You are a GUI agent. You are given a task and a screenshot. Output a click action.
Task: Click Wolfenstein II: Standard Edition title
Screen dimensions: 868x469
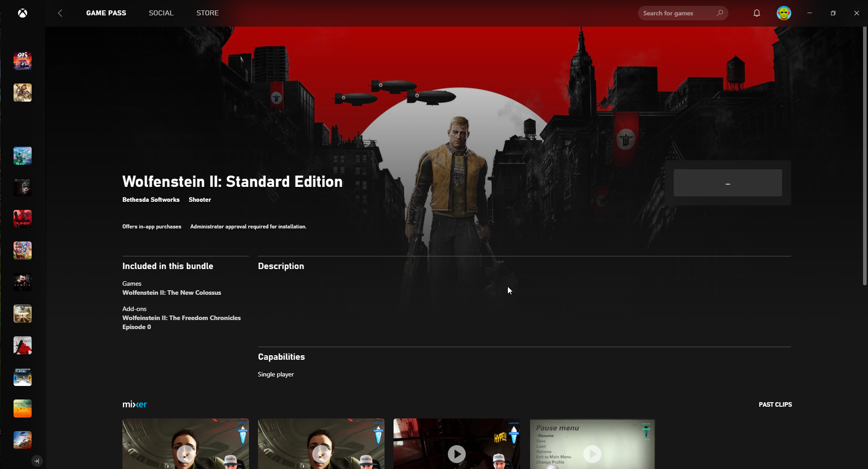pos(232,181)
